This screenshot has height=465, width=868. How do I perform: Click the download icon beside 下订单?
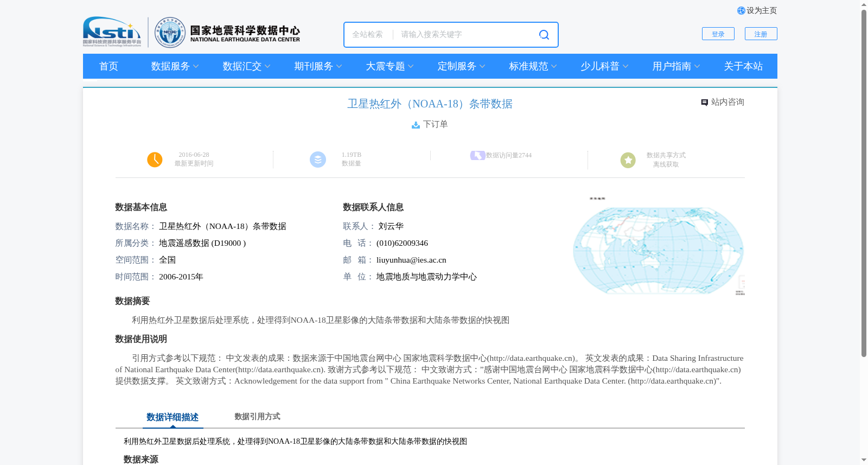416,125
